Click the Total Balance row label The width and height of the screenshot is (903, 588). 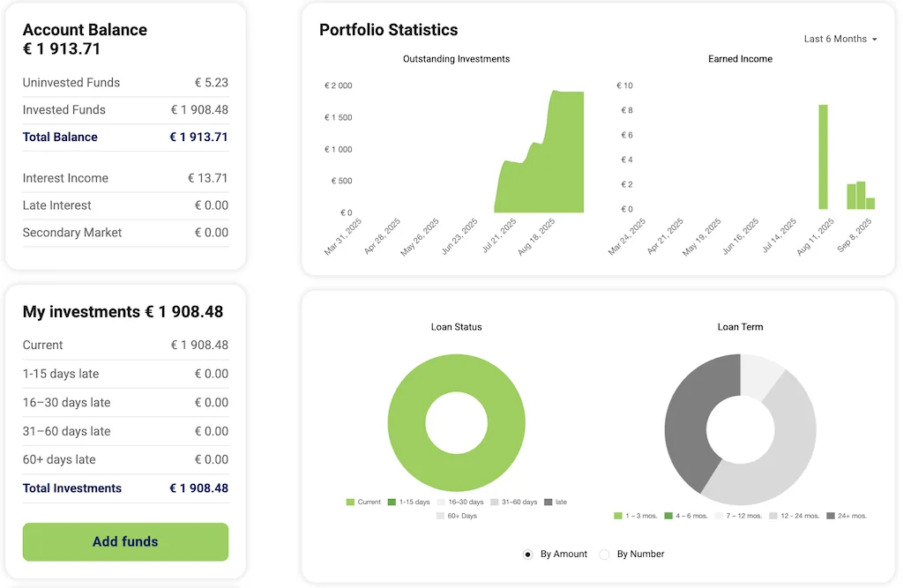click(60, 138)
